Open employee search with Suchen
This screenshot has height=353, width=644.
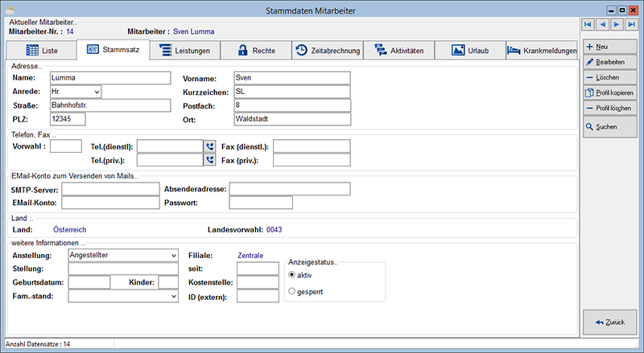click(610, 127)
